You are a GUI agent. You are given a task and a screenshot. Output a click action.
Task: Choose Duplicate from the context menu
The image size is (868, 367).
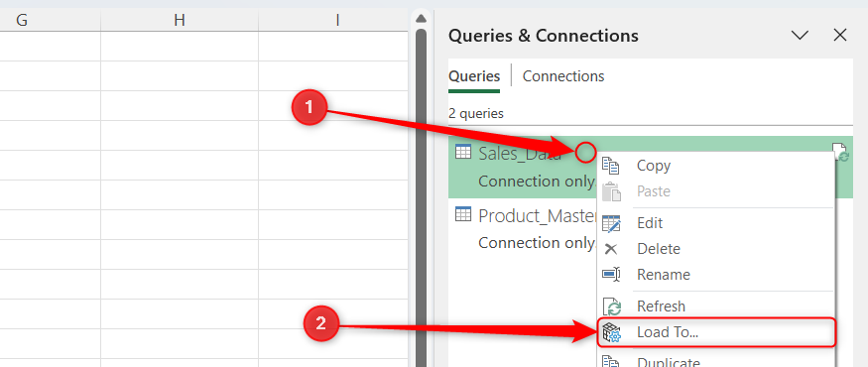tap(716, 361)
